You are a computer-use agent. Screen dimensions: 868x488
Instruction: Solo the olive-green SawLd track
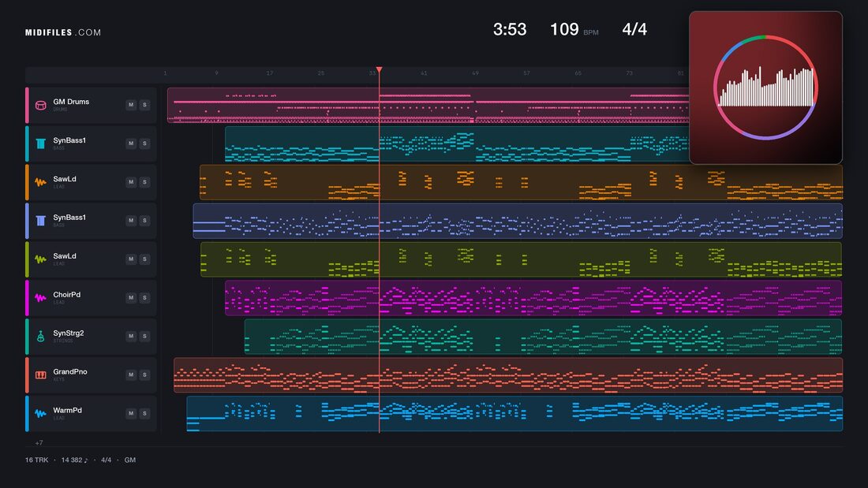(x=144, y=259)
